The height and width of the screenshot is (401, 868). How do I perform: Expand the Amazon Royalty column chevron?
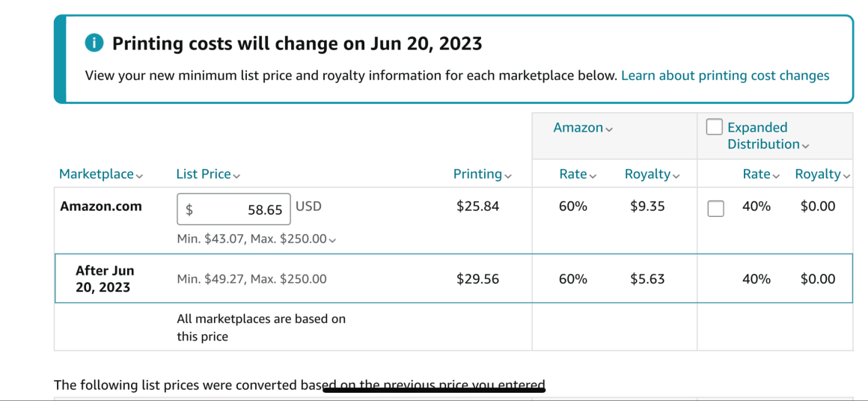[x=676, y=176]
